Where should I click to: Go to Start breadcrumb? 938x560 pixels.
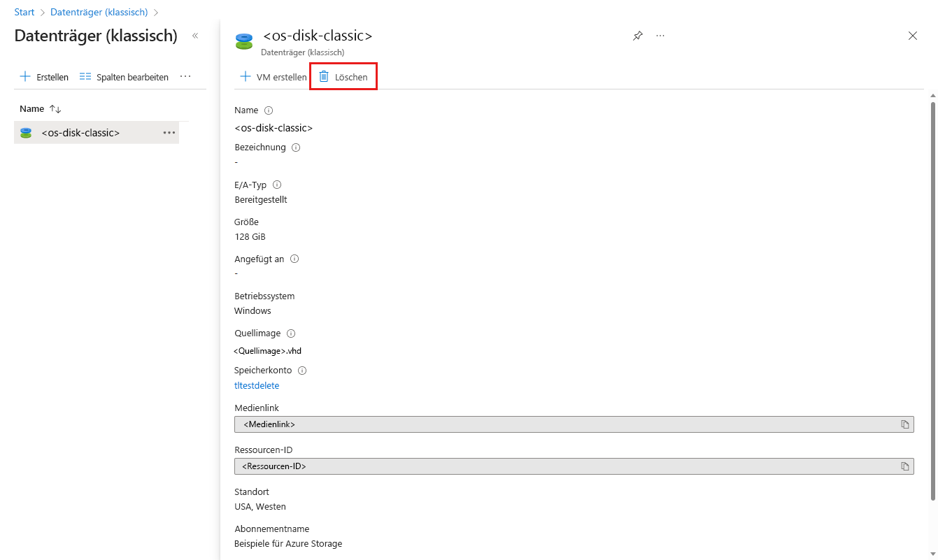(x=24, y=13)
